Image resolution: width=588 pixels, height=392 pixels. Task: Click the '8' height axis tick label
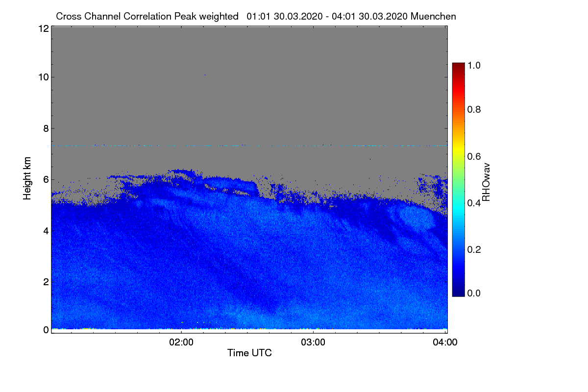[46, 128]
